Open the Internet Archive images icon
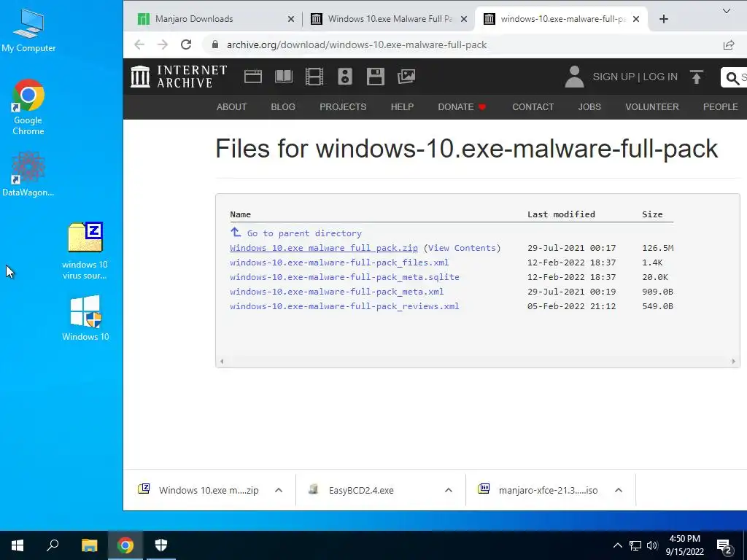The height and width of the screenshot is (560, 747). (x=406, y=77)
